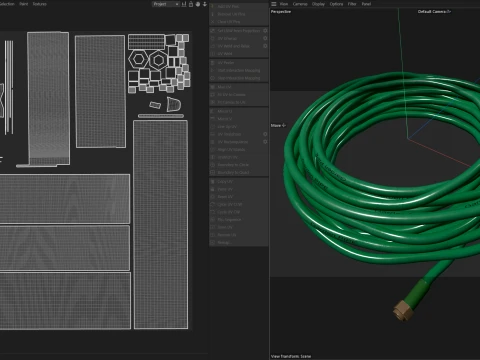Apply Fit Canvas to UV
480x360 pixels.
pyautogui.click(x=239, y=102)
